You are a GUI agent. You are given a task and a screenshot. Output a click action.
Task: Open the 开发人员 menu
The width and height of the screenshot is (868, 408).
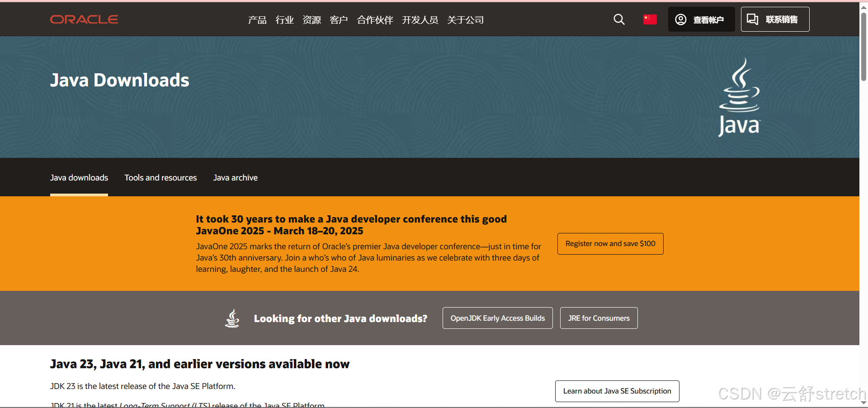pos(420,20)
